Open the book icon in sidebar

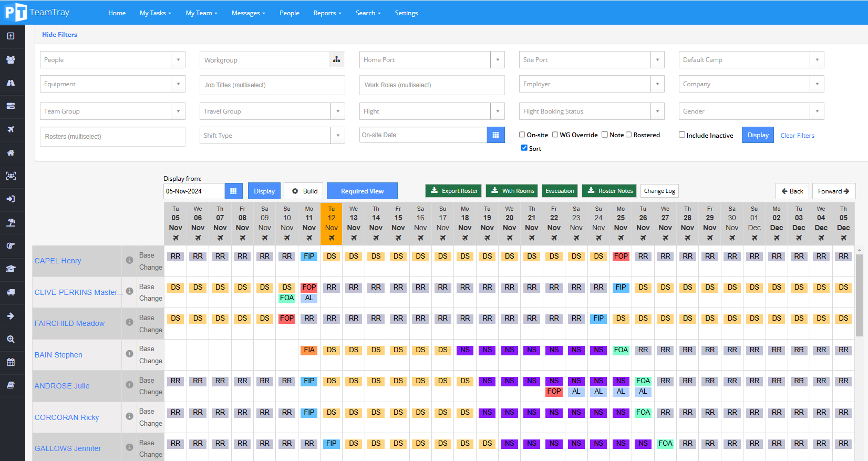coord(11,385)
